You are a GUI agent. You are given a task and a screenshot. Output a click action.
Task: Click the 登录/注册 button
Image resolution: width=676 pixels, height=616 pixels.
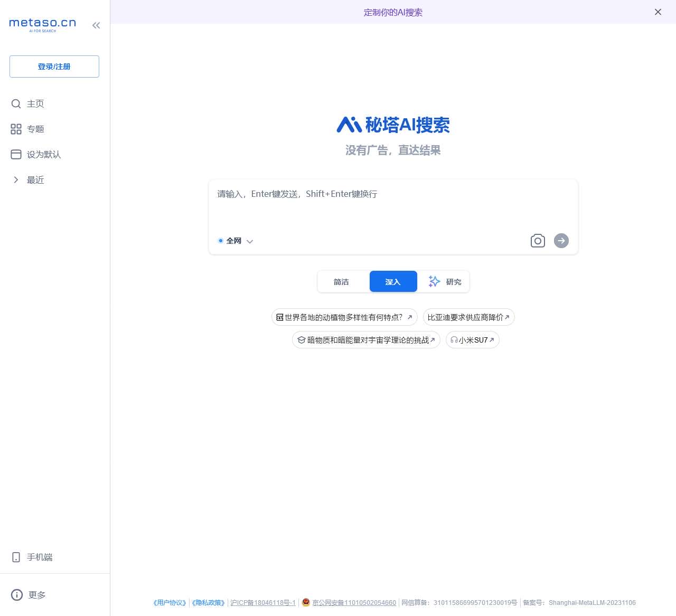click(54, 67)
